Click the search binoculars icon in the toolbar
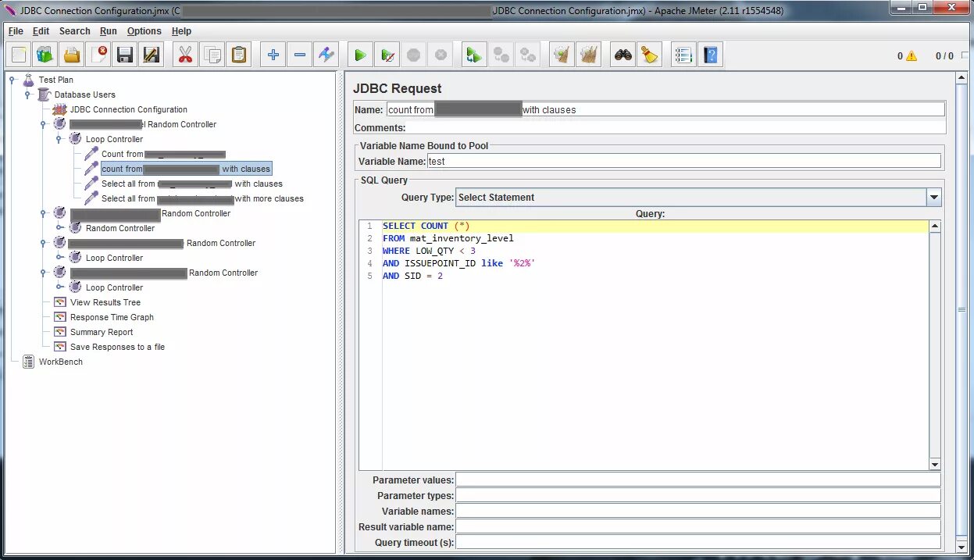This screenshot has width=974, height=560. point(623,54)
